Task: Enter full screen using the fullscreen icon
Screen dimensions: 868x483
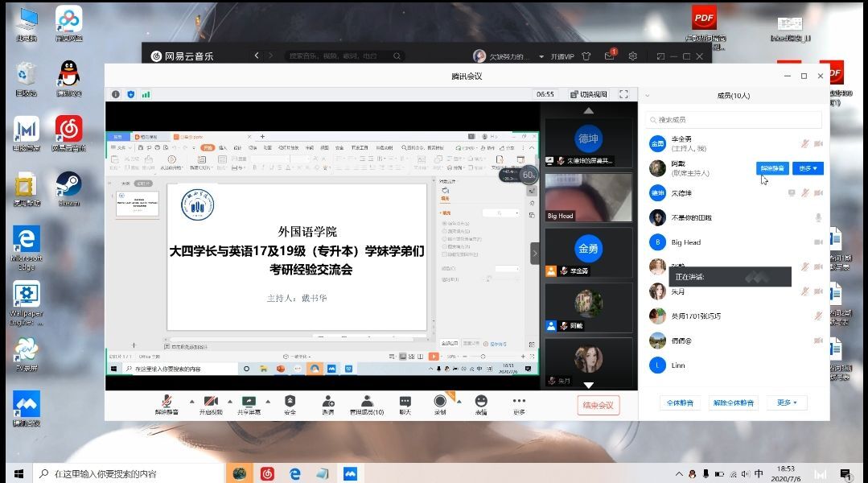Action: 623,94
